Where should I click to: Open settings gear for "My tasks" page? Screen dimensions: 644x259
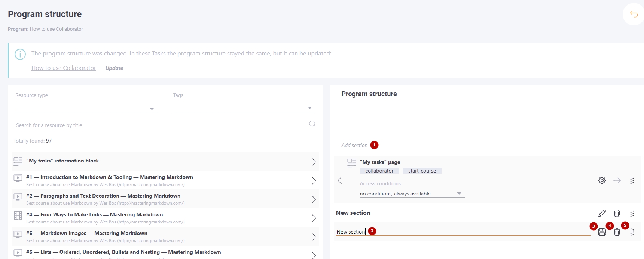602,180
